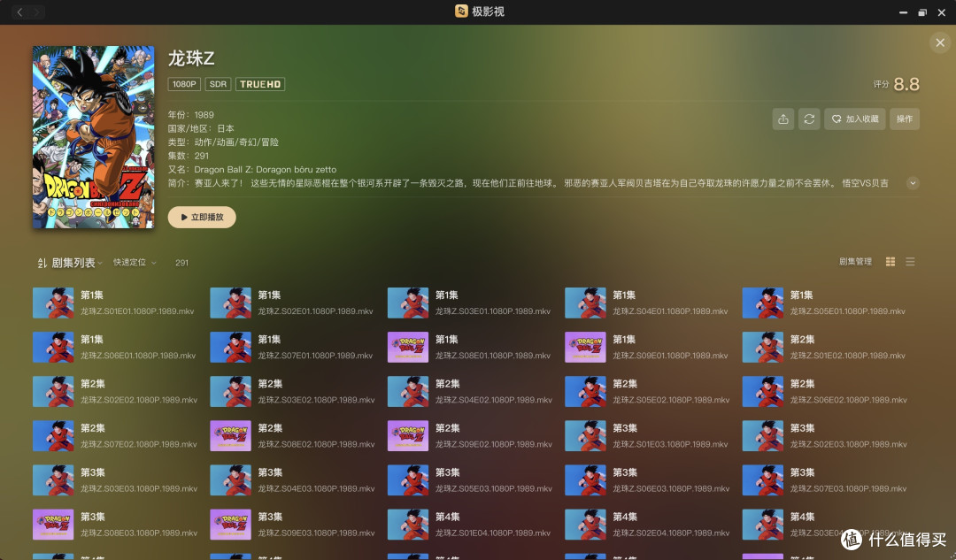This screenshot has width=956, height=560.
Task: Open the 龙珠Z poster image
Action: [93, 137]
